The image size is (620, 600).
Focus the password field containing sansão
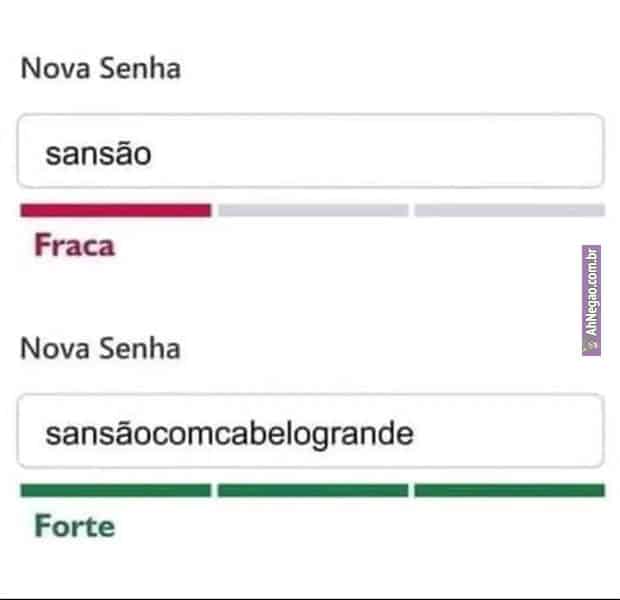(x=310, y=152)
